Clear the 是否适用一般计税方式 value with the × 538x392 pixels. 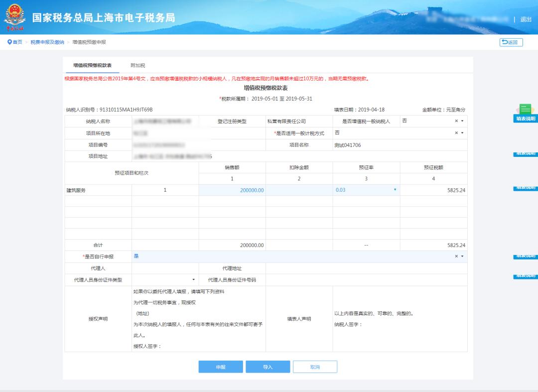pos(456,133)
